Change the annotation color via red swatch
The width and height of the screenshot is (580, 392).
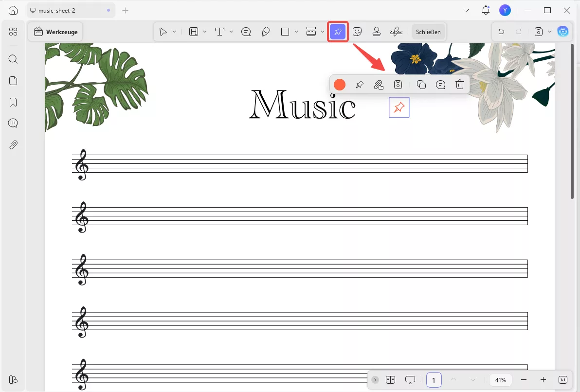pyautogui.click(x=340, y=84)
